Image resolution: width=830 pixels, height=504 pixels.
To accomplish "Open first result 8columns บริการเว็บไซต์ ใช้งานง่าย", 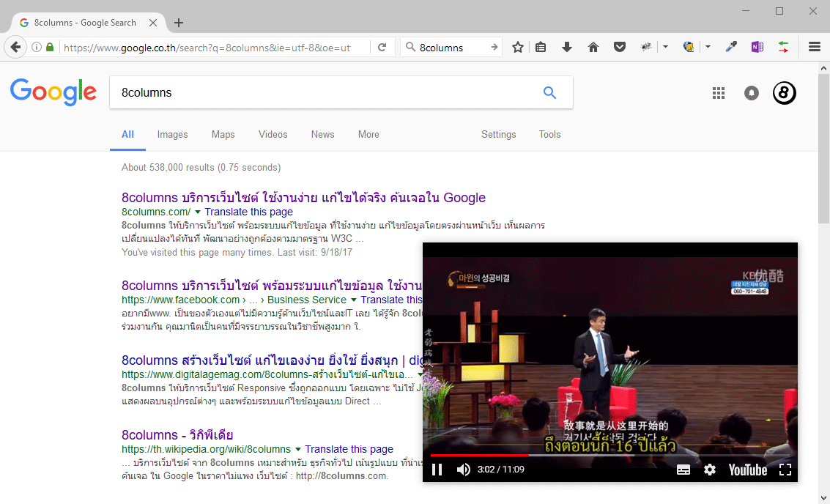I will pyautogui.click(x=303, y=198).
